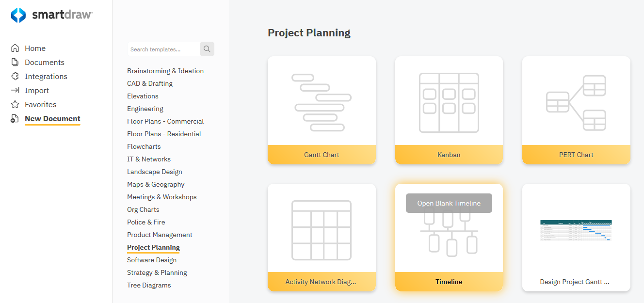Open the Tree Diagrams category
Screen dimensions: 644x303
pos(148,285)
